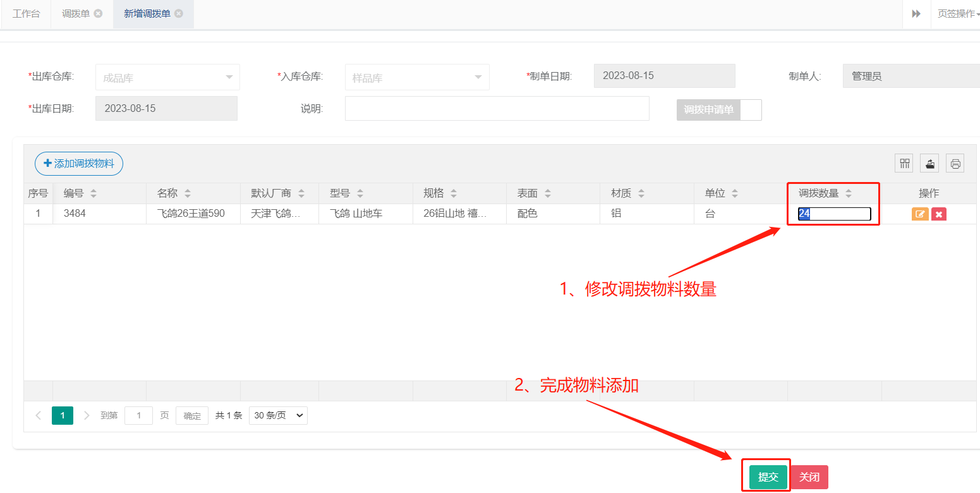Click the 添加调拨物料 button
This screenshot has width=980, height=493.
click(79, 164)
